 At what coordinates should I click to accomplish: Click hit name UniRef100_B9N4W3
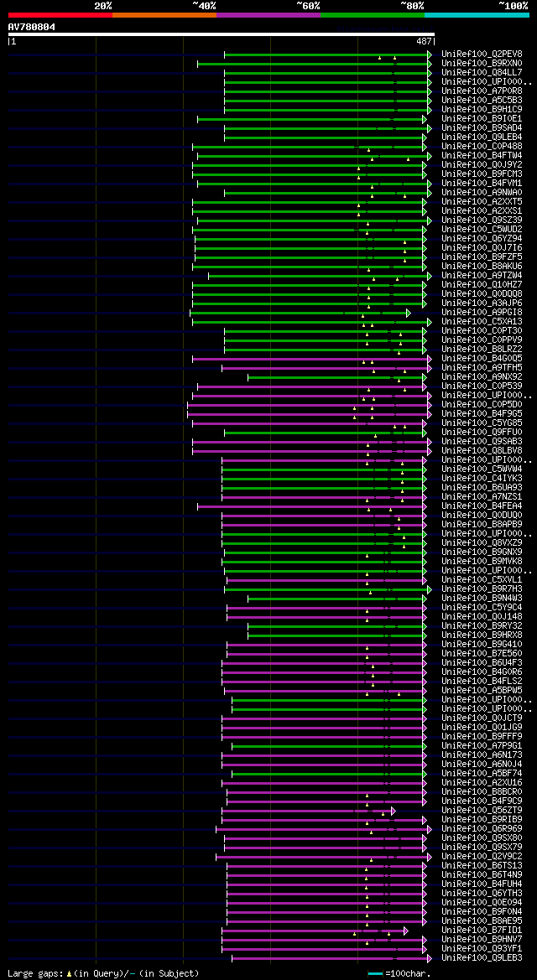click(x=482, y=598)
